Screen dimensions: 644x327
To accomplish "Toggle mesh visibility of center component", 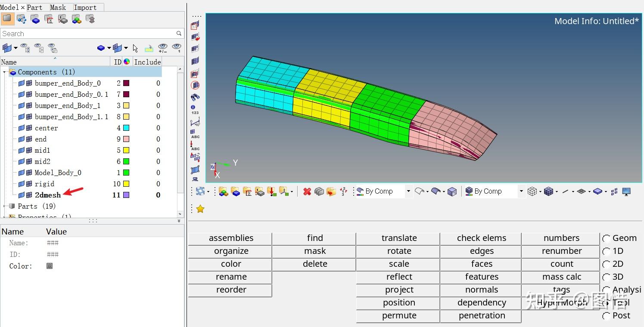I will (x=29, y=128).
